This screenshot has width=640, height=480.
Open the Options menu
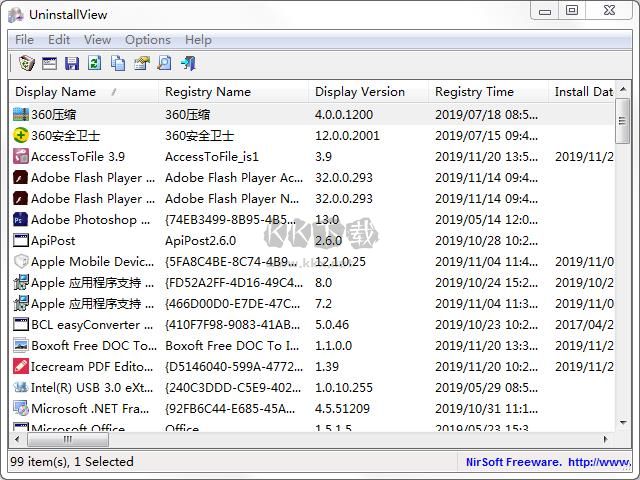pyautogui.click(x=148, y=40)
